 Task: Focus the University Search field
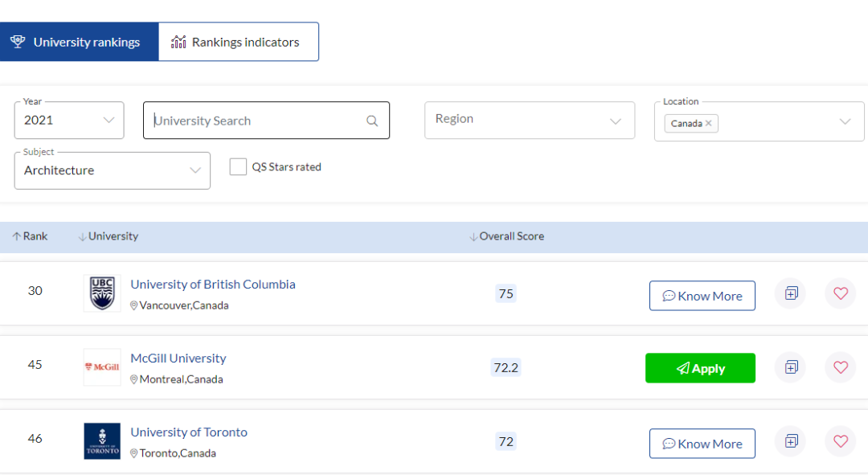point(266,120)
